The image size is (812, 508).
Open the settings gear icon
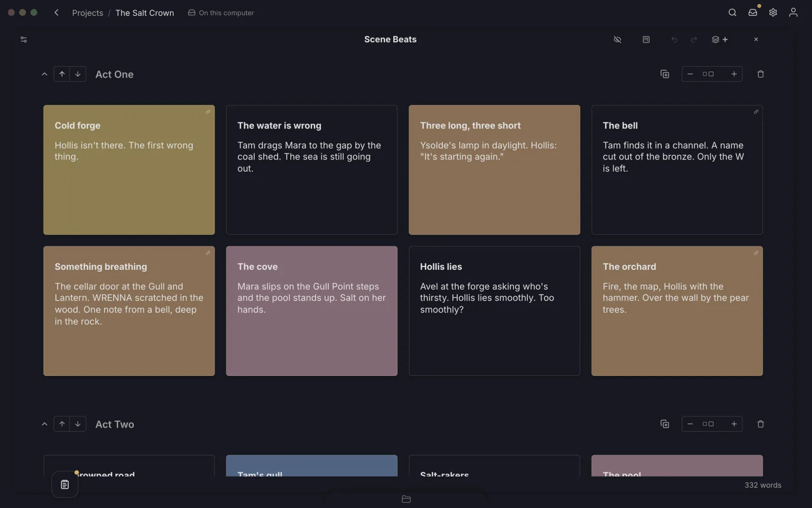point(773,13)
